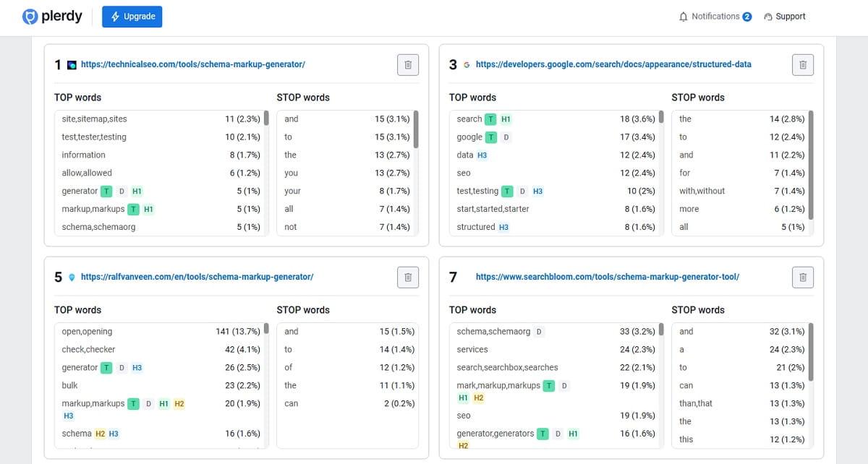
Task: Delete the developers.google.com analysis card
Action: [x=803, y=64]
